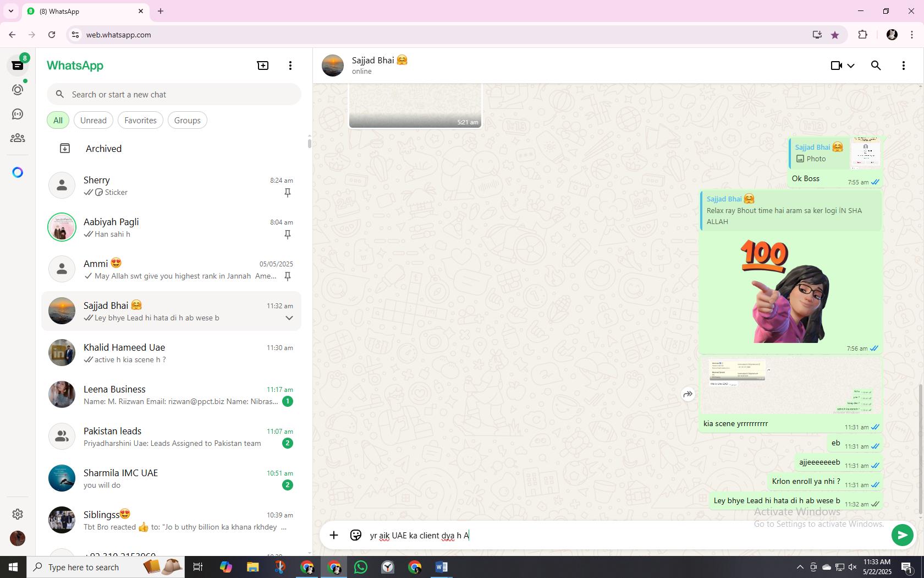
Task: Open the 100 sticker message
Action: point(786,291)
